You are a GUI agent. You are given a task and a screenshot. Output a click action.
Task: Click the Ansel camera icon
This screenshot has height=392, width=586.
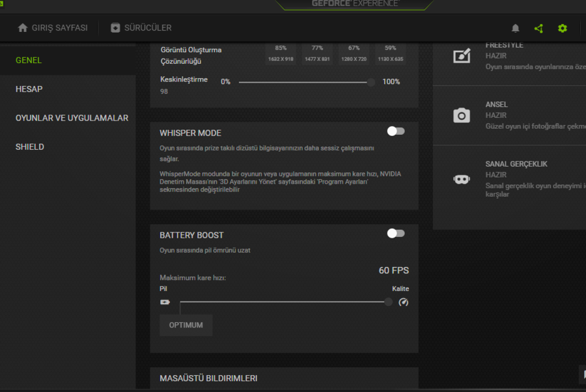point(462,115)
